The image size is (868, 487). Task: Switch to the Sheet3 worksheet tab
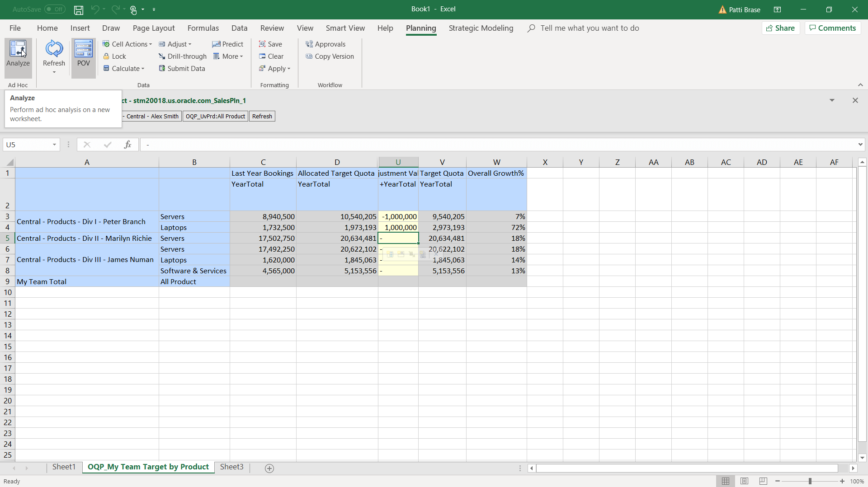[231, 467]
